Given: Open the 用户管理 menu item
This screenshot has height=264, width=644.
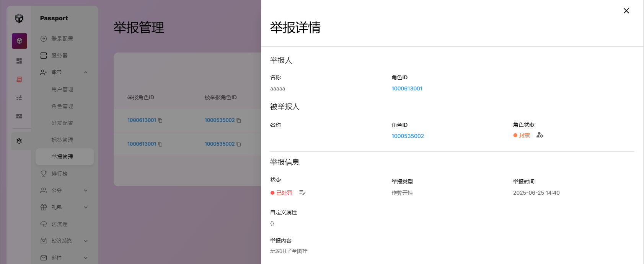Looking at the screenshot, I should (62, 89).
